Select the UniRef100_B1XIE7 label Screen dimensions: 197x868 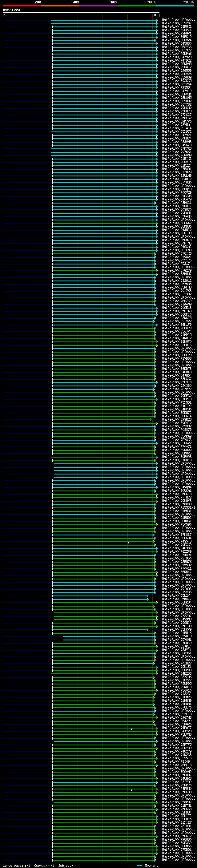tap(177, 822)
